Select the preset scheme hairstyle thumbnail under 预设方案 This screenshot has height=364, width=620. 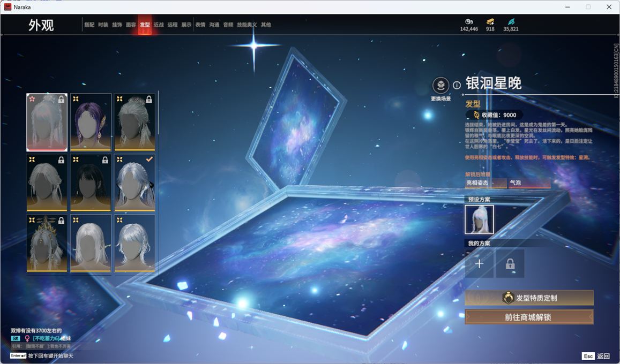479,219
